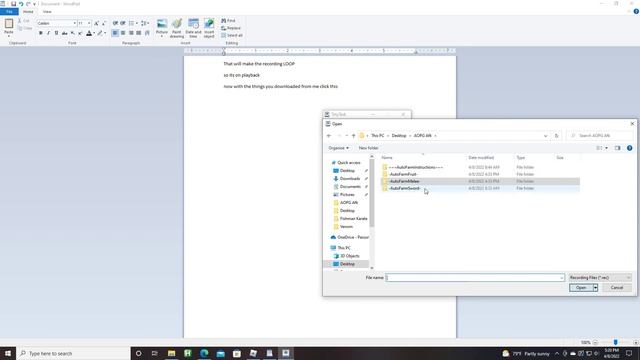The height and width of the screenshot is (360, 640).
Task: Click the Italic formatting icon in WordPad
Action: coord(48,33)
